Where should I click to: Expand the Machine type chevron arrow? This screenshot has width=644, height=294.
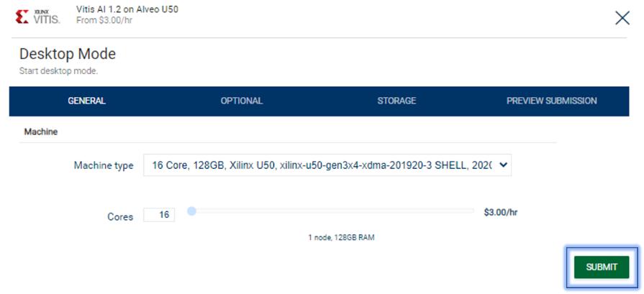[x=503, y=165]
